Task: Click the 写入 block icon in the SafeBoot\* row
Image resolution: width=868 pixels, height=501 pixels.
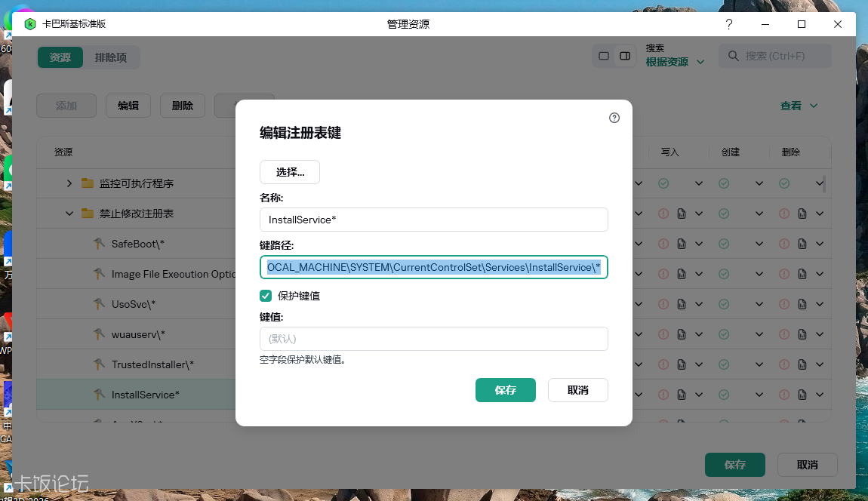Action: pyautogui.click(x=663, y=244)
